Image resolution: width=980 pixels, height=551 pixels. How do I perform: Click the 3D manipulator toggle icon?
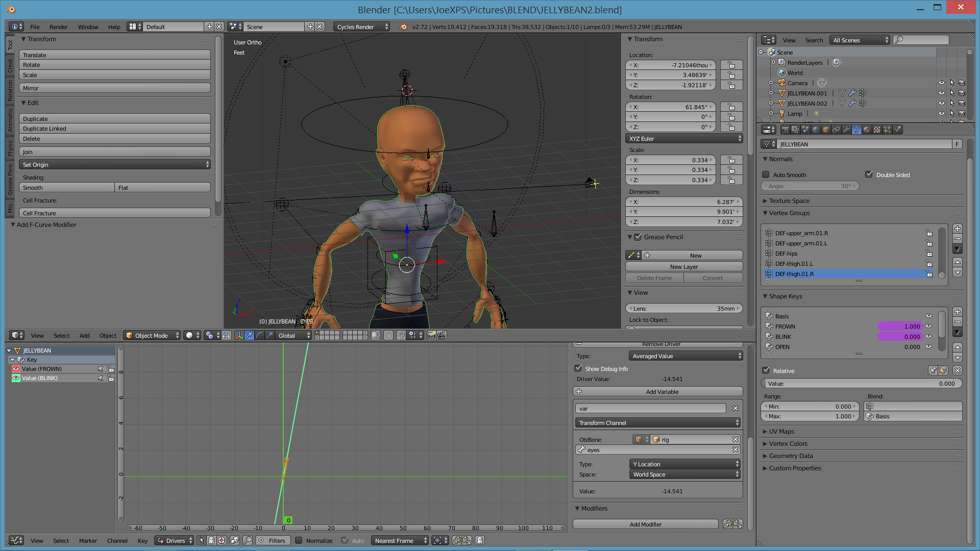[238, 335]
